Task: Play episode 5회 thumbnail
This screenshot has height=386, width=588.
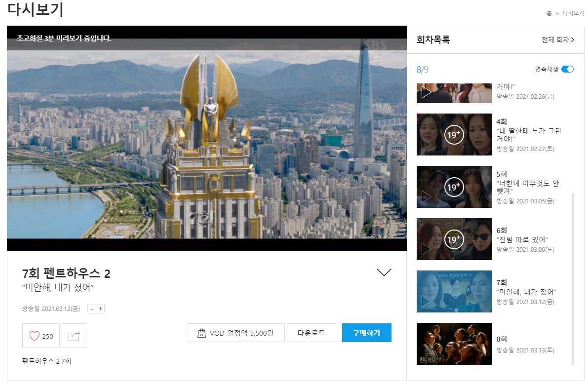Action: [454, 187]
